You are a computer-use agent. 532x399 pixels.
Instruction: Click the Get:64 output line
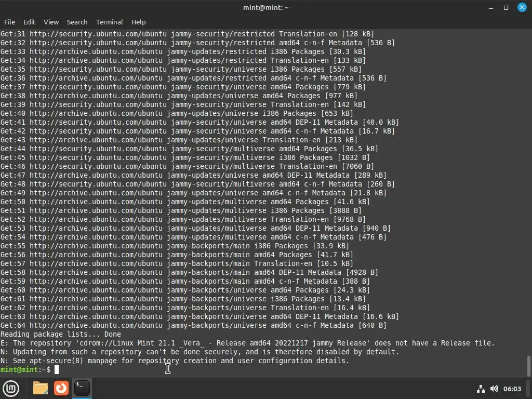(193, 325)
